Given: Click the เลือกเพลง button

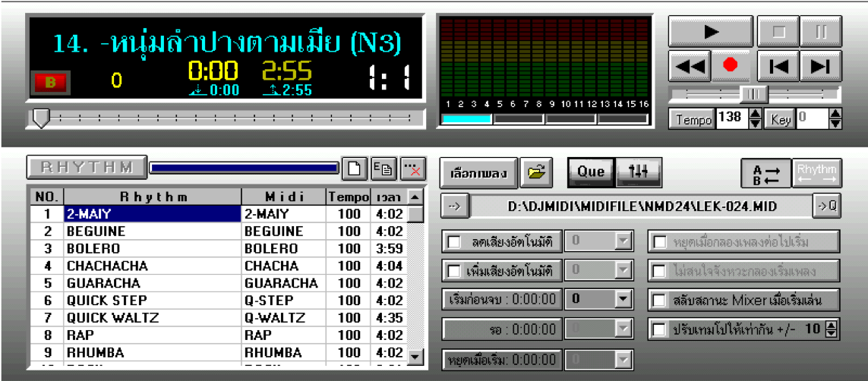Looking at the screenshot, I should click(479, 173).
